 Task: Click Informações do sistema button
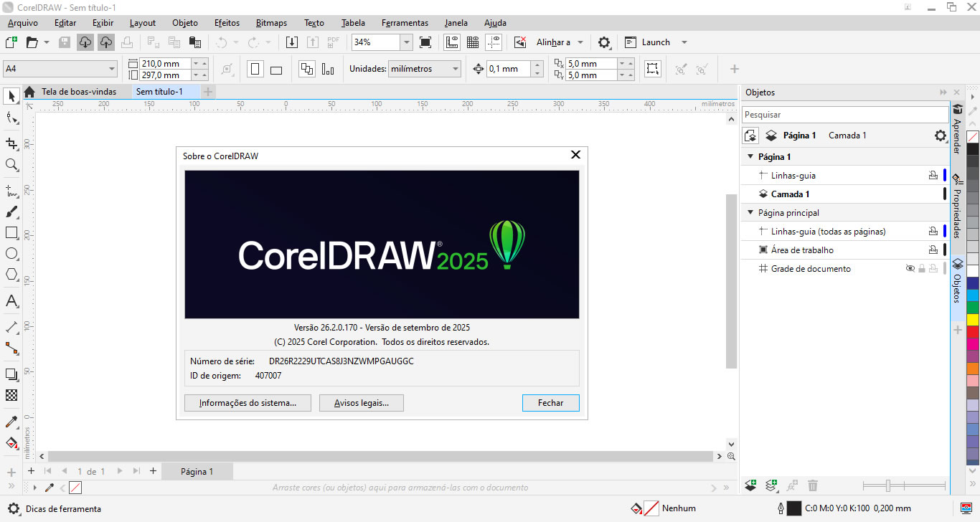(x=248, y=403)
